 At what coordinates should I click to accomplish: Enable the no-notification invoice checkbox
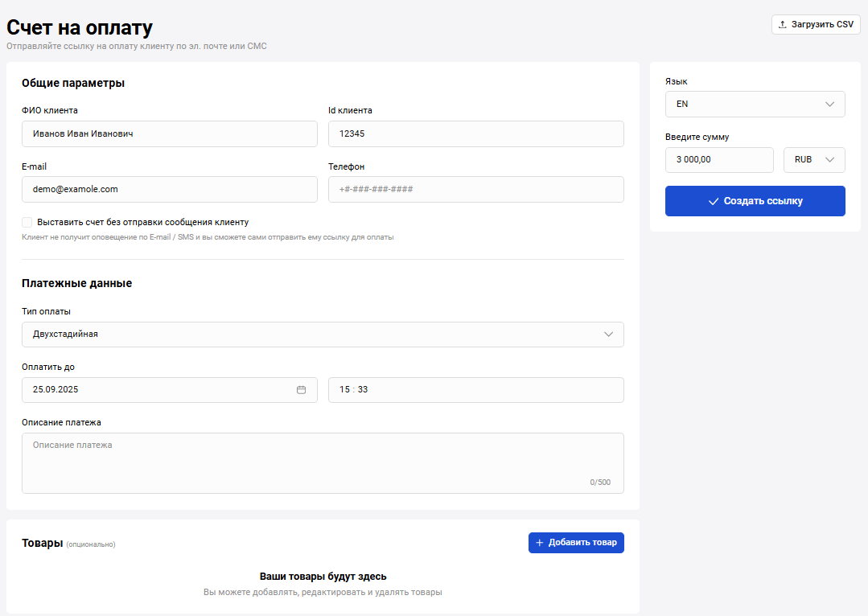pyautogui.click(x=27, y=222)
